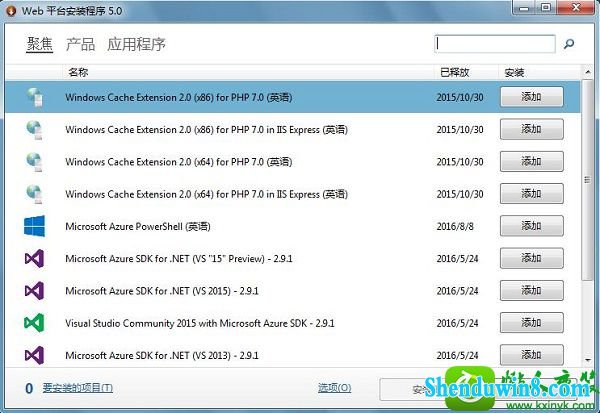Add Windows Cache Extension 2.0 (x86) for PHP 7.0
Viewport: 600px width, 413px height.
point(532,97)
